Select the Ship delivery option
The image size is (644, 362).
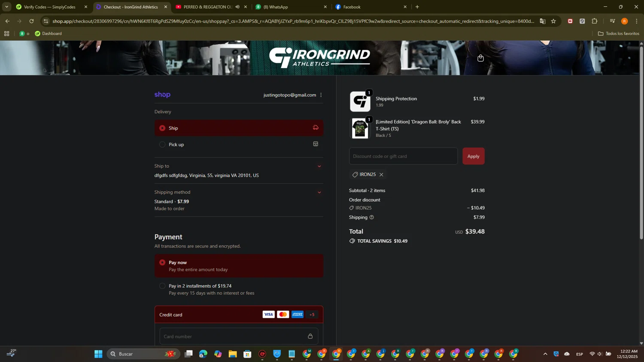(x=239, y=128)
